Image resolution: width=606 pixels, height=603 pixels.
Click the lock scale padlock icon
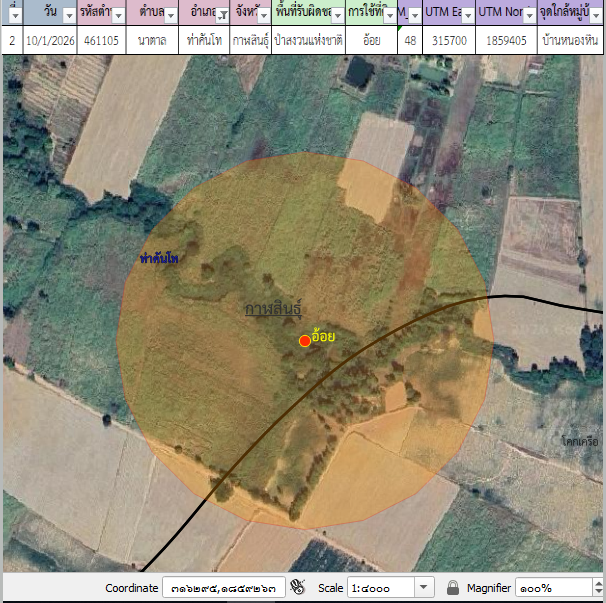(452, 588)
